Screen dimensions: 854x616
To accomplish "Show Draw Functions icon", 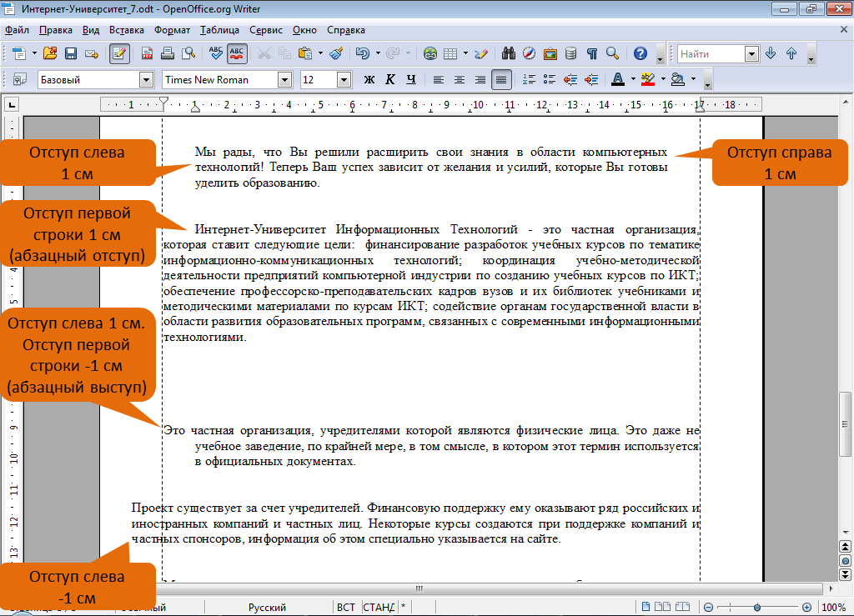I will click(x=480, y=53).
